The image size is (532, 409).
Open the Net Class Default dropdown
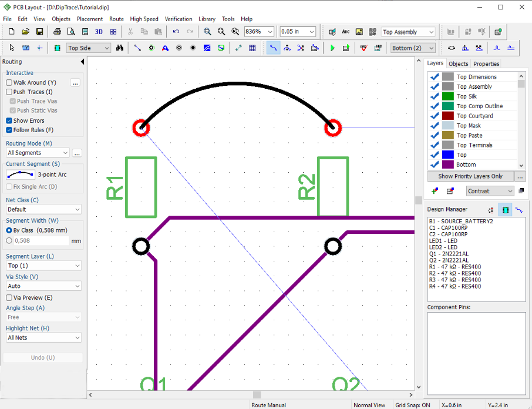44,209
